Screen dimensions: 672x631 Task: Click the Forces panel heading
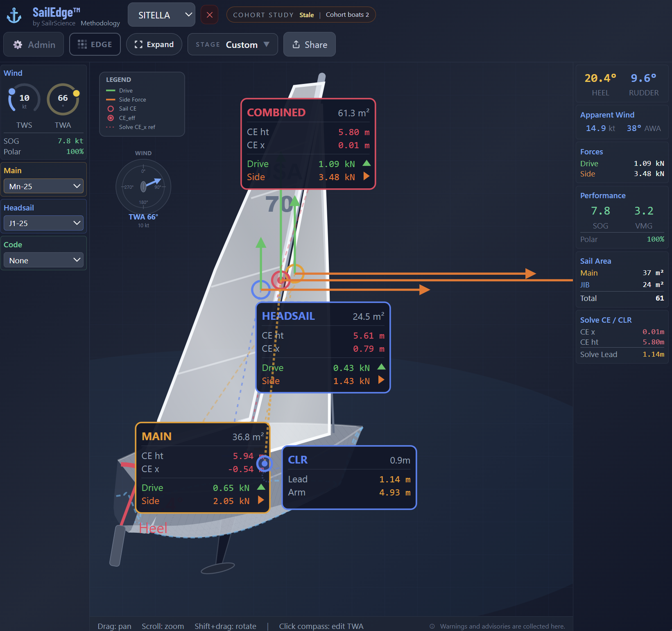591,152
